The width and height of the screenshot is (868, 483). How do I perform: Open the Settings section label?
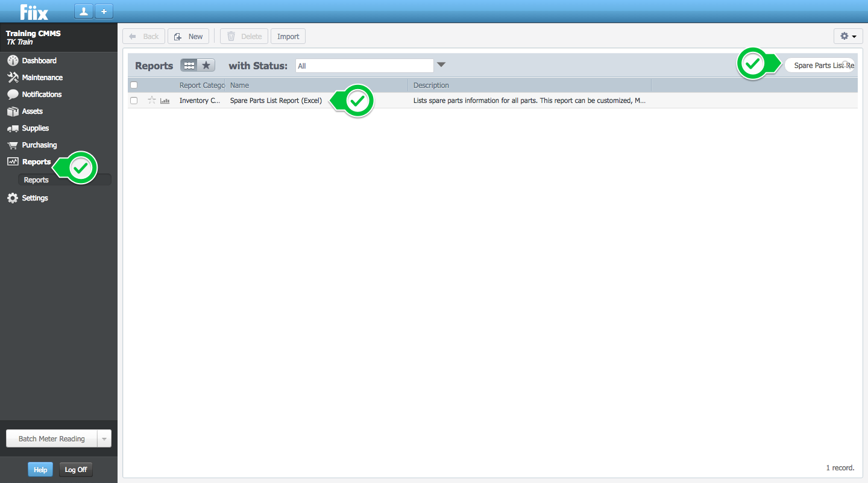(35, 198)
